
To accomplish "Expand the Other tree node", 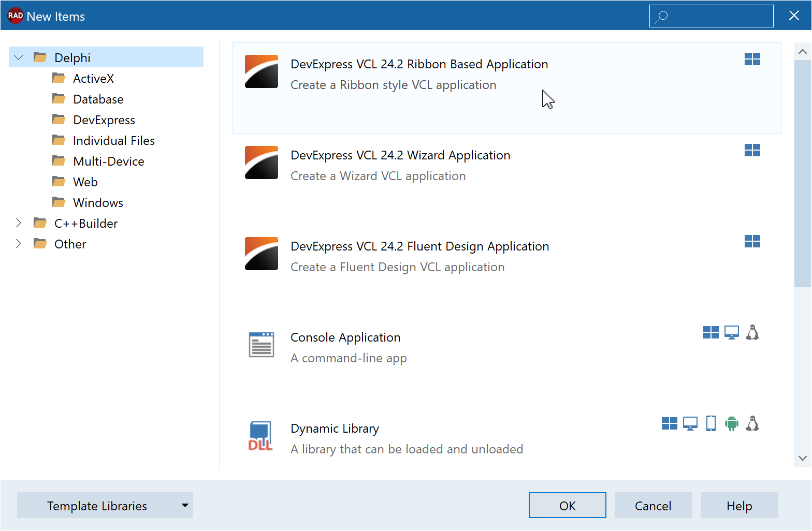I will (x=19, y=244).
